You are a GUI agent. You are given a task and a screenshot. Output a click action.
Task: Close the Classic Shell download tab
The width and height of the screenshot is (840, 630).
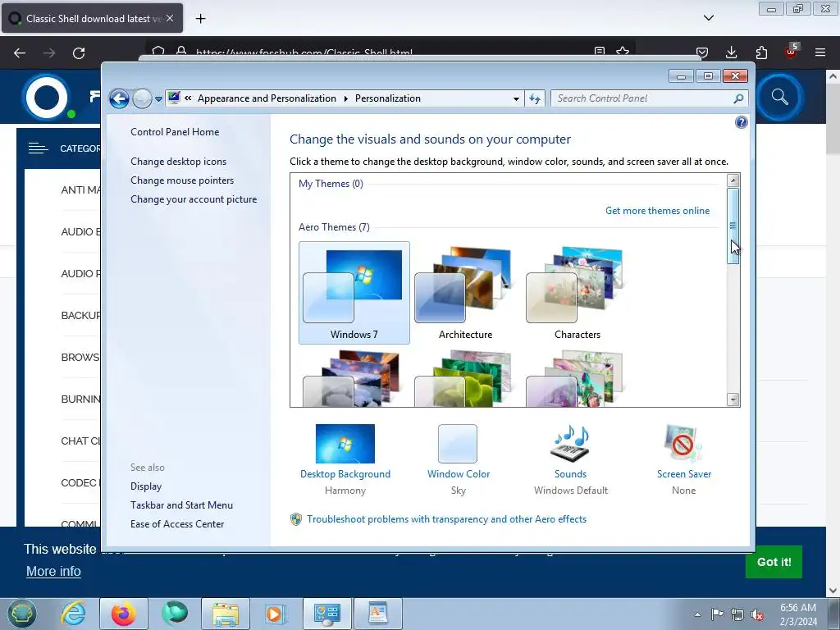[x=170, y=18]
